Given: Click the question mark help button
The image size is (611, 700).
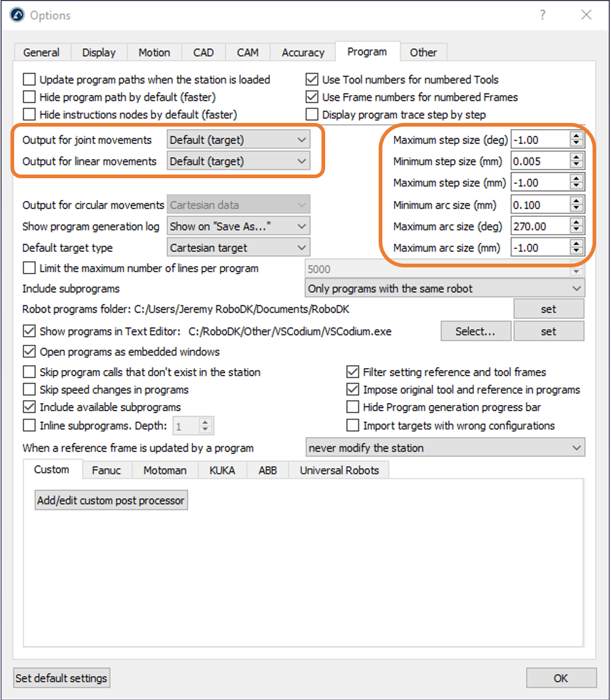Looking at the screenshot, I should [542, 15].
